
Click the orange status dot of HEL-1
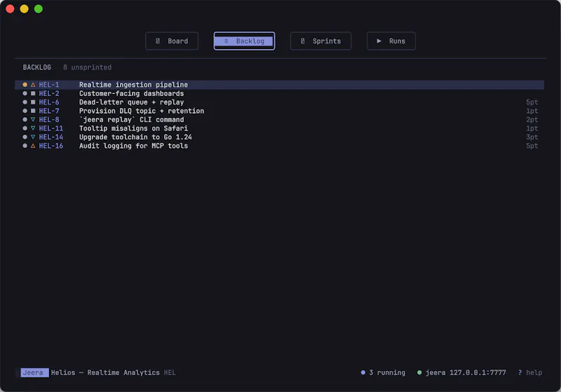pyautogui.click(x=25, y=85)
